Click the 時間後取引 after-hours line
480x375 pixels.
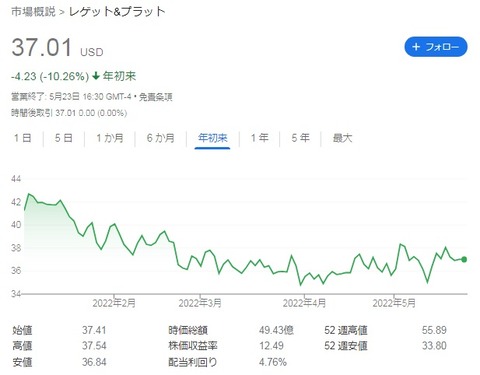tap(69, 113)
